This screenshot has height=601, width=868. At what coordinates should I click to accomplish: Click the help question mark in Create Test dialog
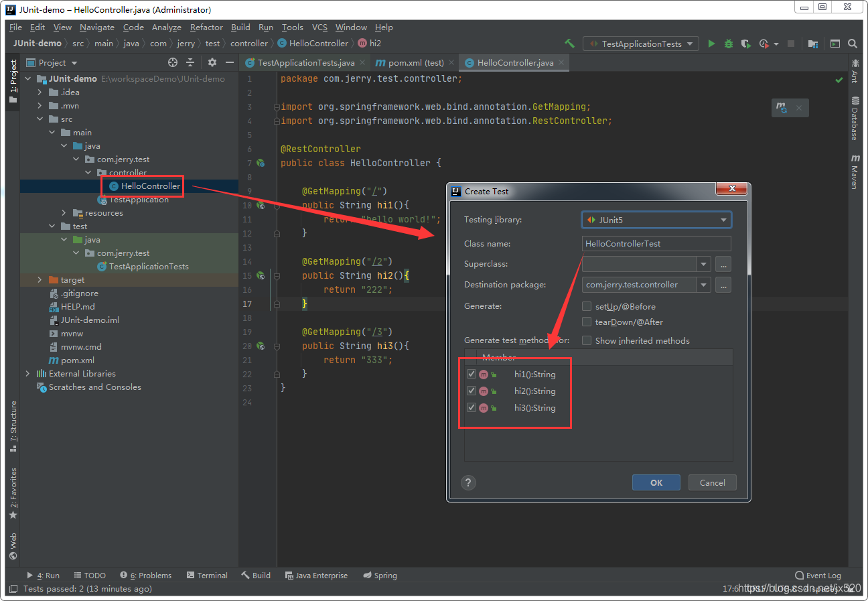coord(469,482)
